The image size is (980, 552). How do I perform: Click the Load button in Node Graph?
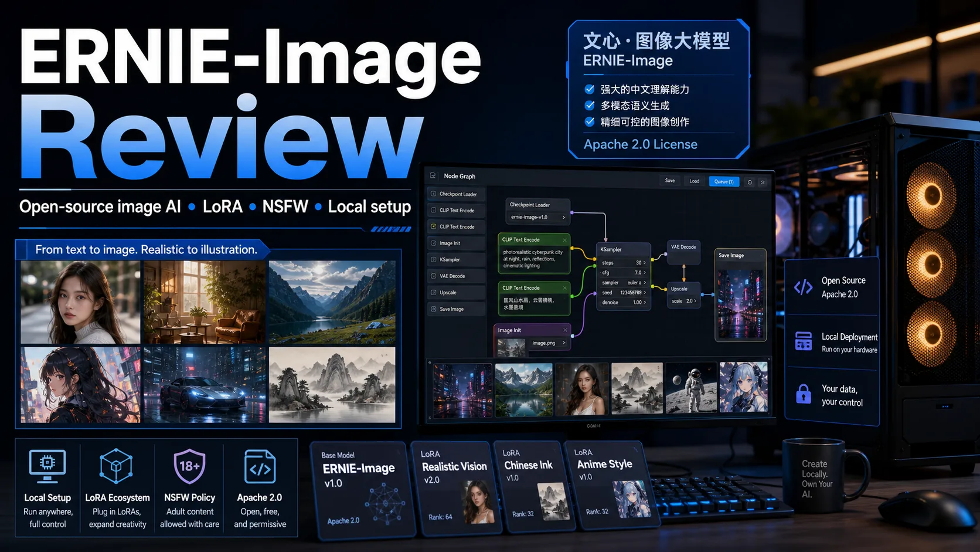click(x=695, y=181)
